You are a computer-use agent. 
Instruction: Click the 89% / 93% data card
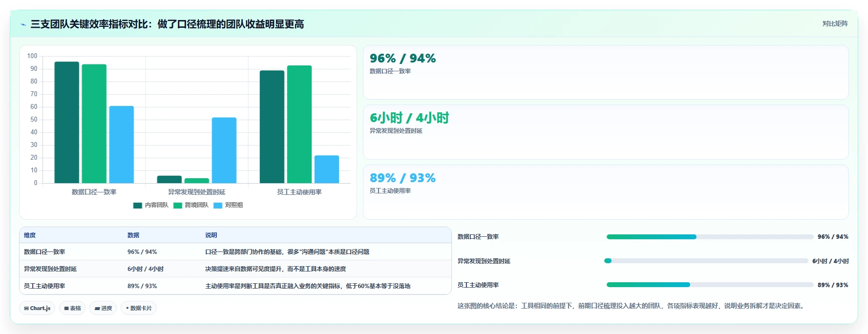pyautogui.click(x=606, y=192)
